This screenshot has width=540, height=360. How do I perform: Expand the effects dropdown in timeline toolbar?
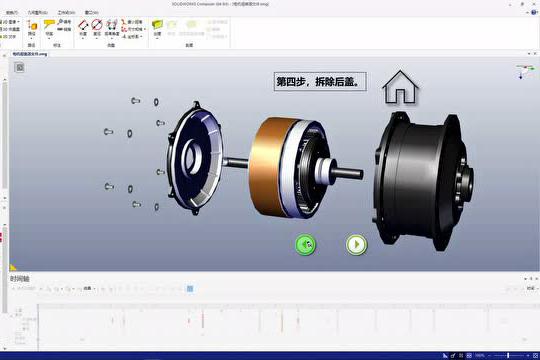click(89, 289)
